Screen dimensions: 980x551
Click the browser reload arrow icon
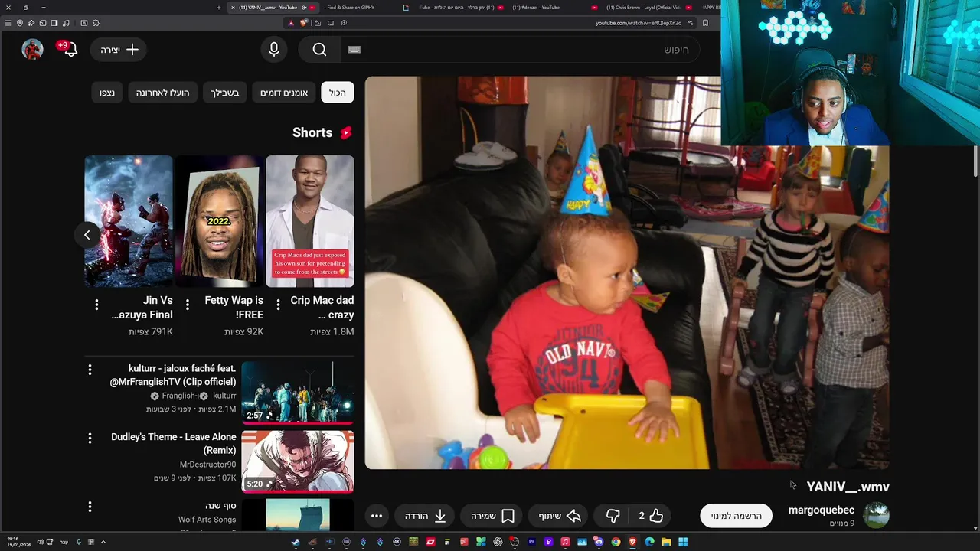pyautogui.click(x=318, y=23)
